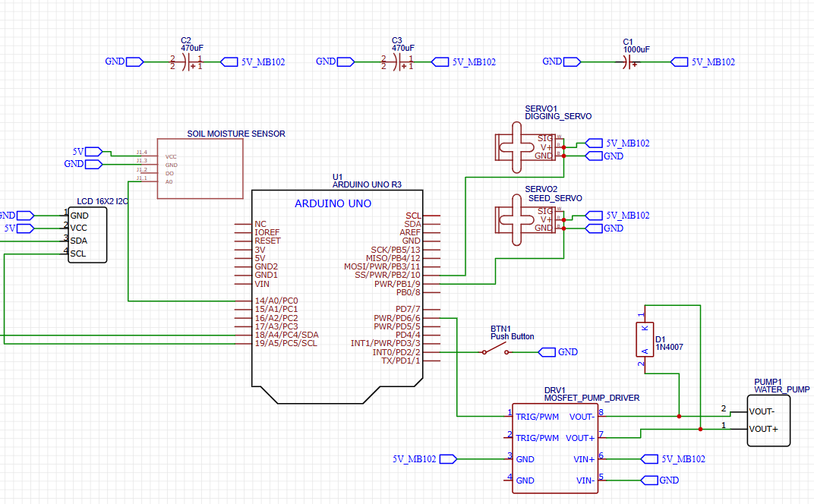The image size is (814, 504).
Task: Click the 1000uF value label of C1
Action: pos(636,50)
